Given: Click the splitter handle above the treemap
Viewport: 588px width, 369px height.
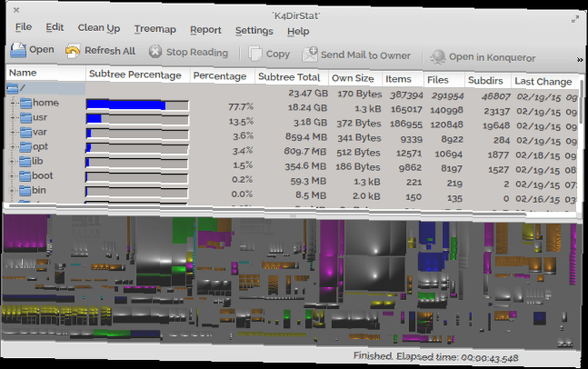Looking at the screenshot, I should click(x=293, y=216).
